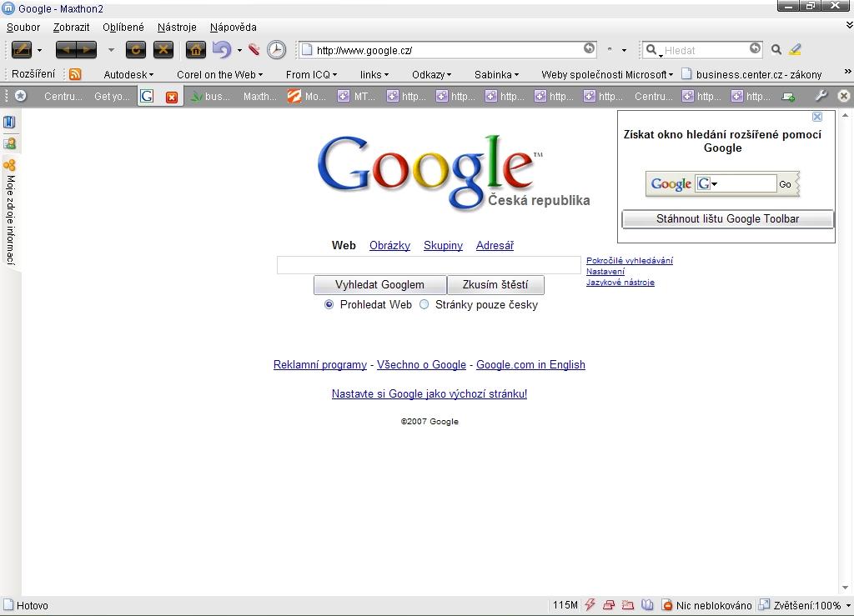Go forward with the right arrow button
The width and height of the screenshot is (854, 616).
pyautogui.click(x=87, y=50)
